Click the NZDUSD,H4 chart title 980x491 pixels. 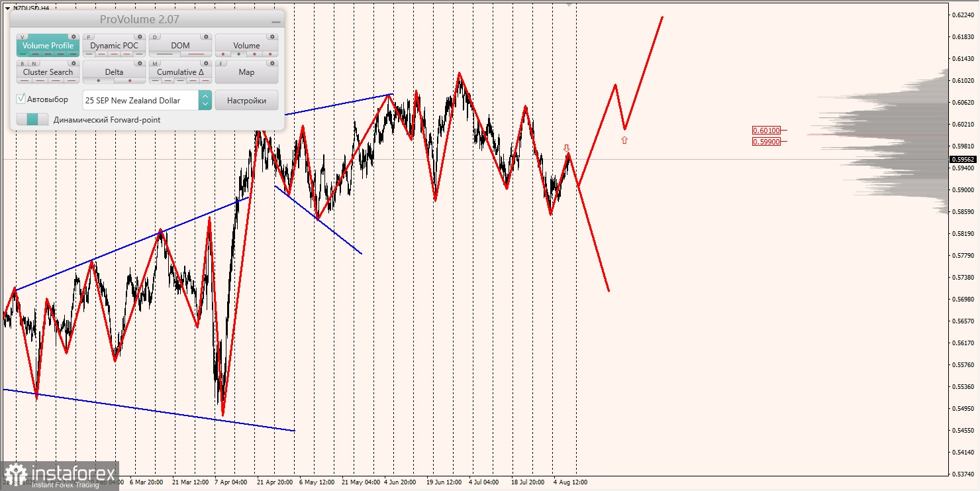pyautogui.click(x=31, y=8)
